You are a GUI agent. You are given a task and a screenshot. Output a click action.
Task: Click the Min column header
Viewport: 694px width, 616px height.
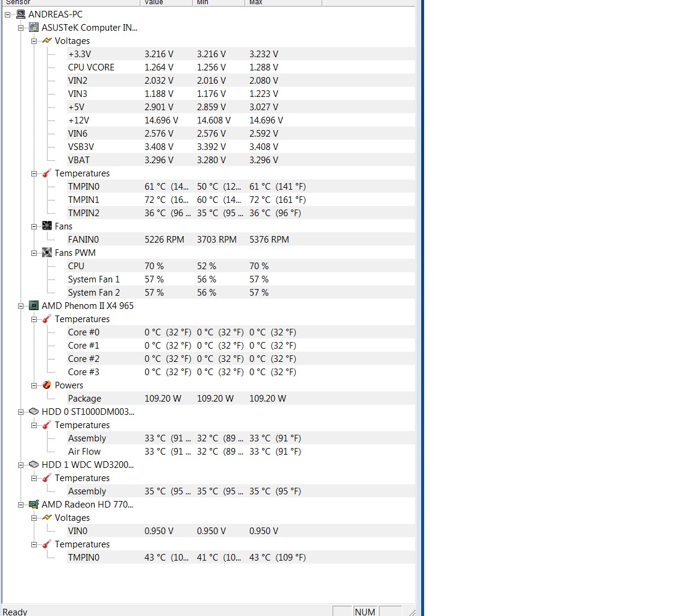click(x=219, y=2)
